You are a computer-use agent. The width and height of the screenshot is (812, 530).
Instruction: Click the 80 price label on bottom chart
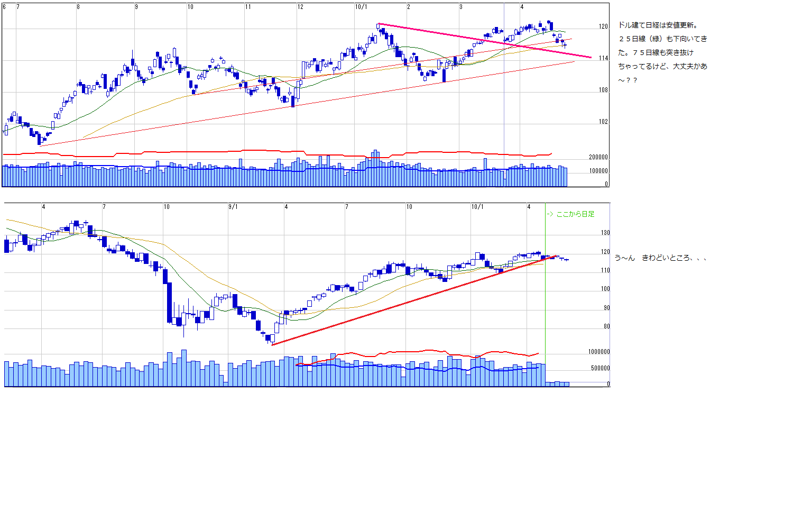point(606,326)
